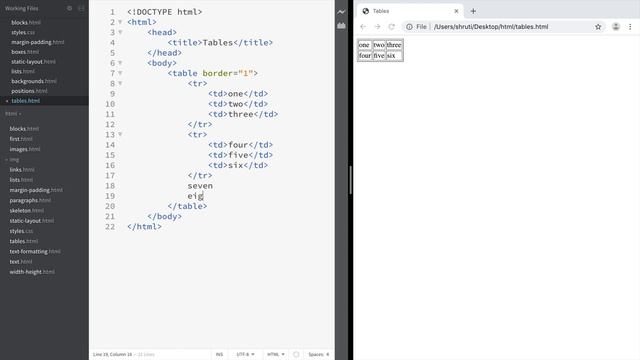The width and height of the screenshot is (640, 360).
Task: View site information icon in address bar
Action: click(409, 27)
